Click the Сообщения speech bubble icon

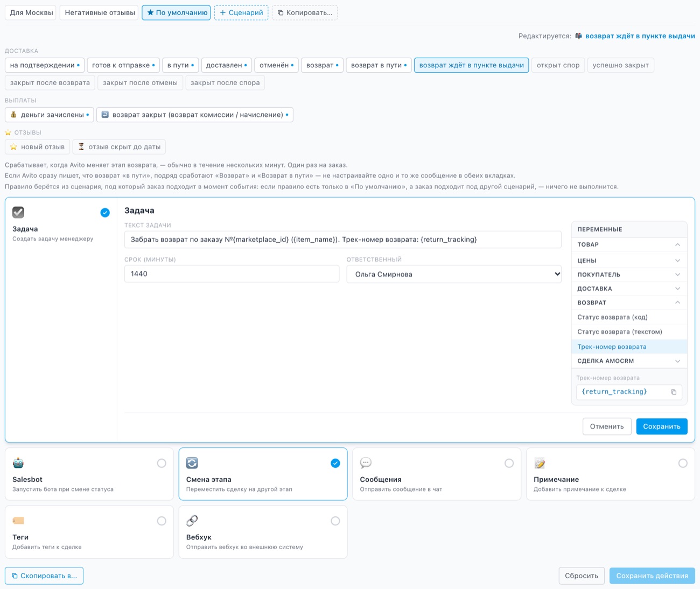pos(366,463)
